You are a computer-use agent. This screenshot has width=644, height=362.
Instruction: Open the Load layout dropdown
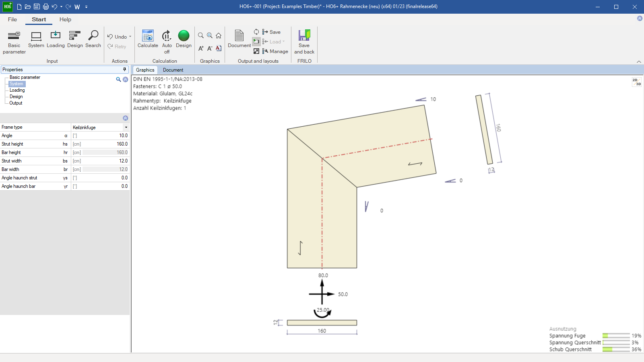click(283, 41)
